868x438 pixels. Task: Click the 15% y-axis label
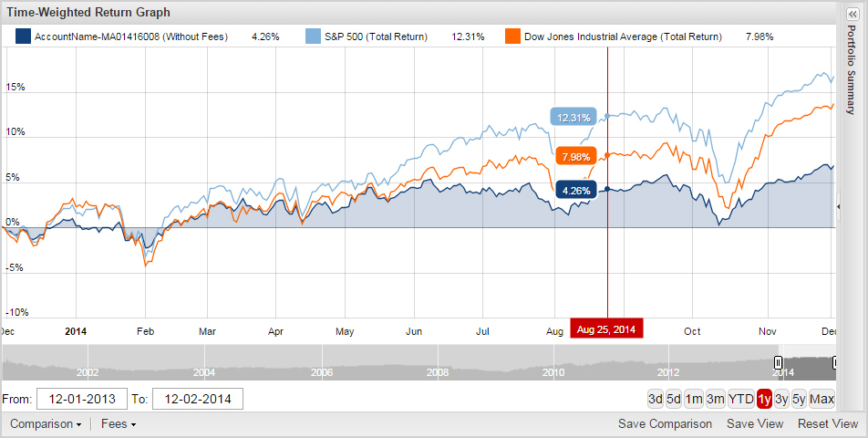pyautogui.click(x=15, y=87)
